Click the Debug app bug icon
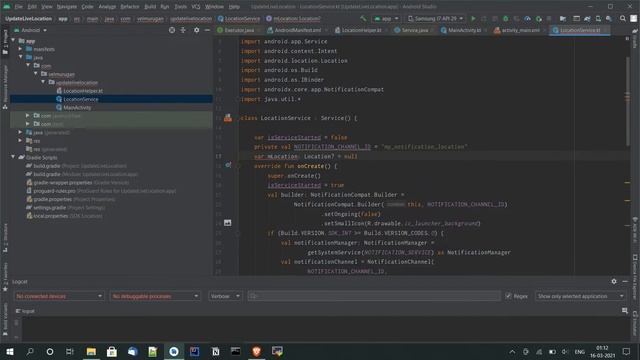Image resolution: width=640 pixels, height=360 pixels. [x=506, y=18]
